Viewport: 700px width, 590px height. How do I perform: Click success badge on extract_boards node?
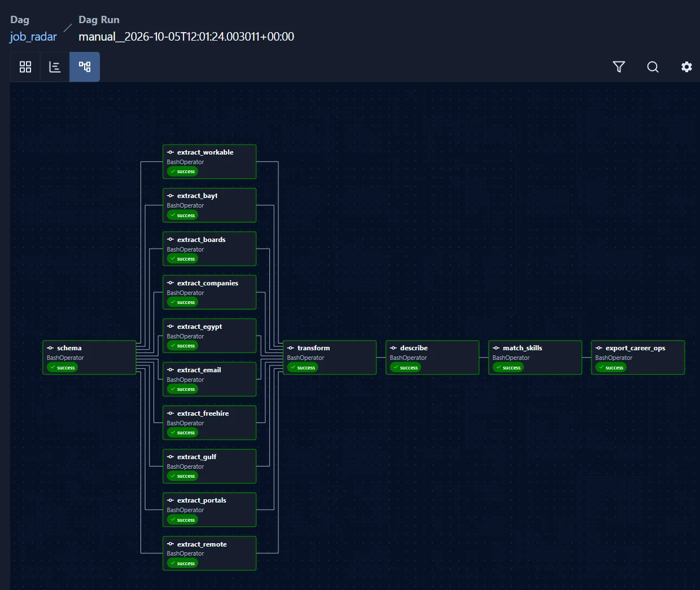coord(182,259)
